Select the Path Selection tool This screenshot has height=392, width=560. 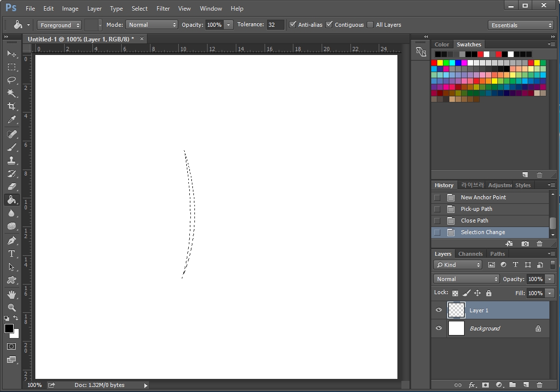click(x=12, y=267)
